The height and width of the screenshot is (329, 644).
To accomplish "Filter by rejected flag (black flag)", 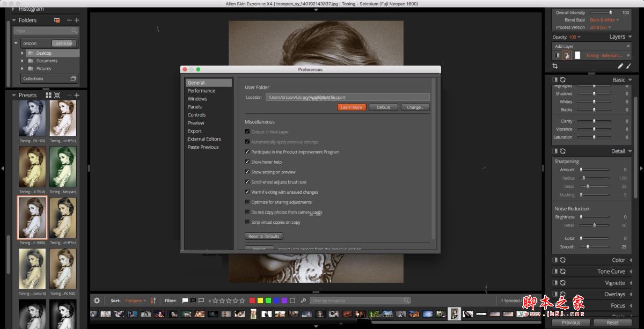I will coord(193,301).
